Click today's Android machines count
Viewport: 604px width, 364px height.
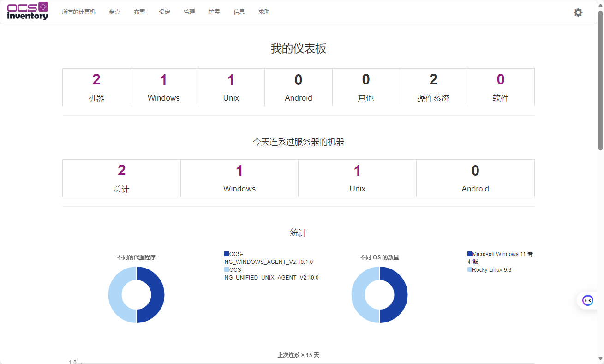click(475, 171)
